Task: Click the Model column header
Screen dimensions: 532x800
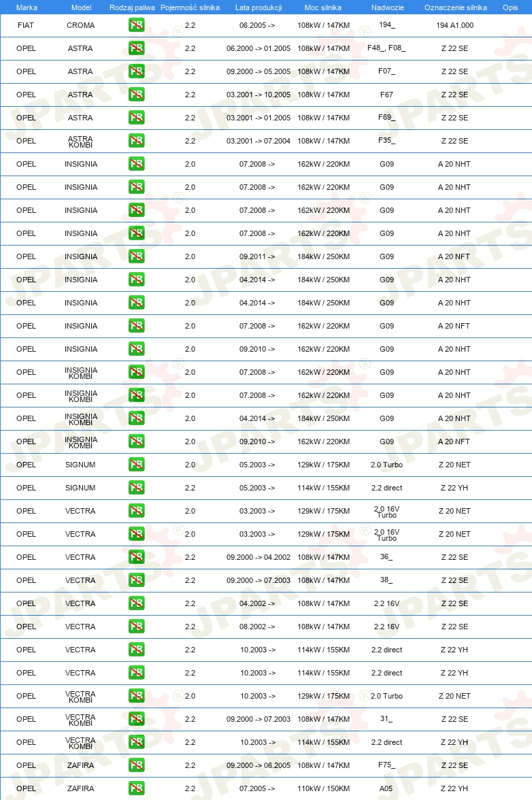Action: pos(81,7)
